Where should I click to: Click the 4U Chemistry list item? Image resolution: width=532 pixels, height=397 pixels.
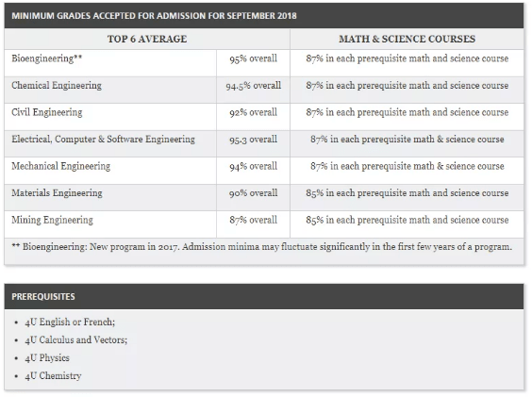[53, 376]
